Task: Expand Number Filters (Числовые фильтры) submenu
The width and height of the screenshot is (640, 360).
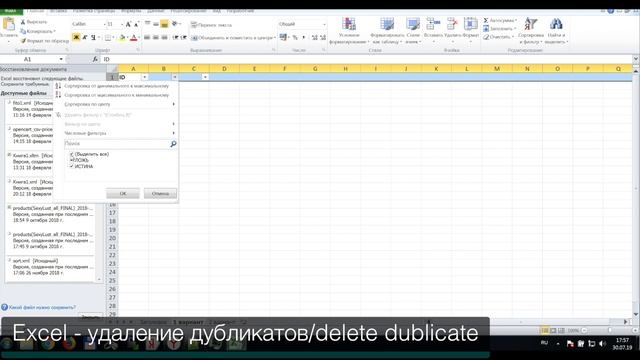Action: click(x=115, y=133)
